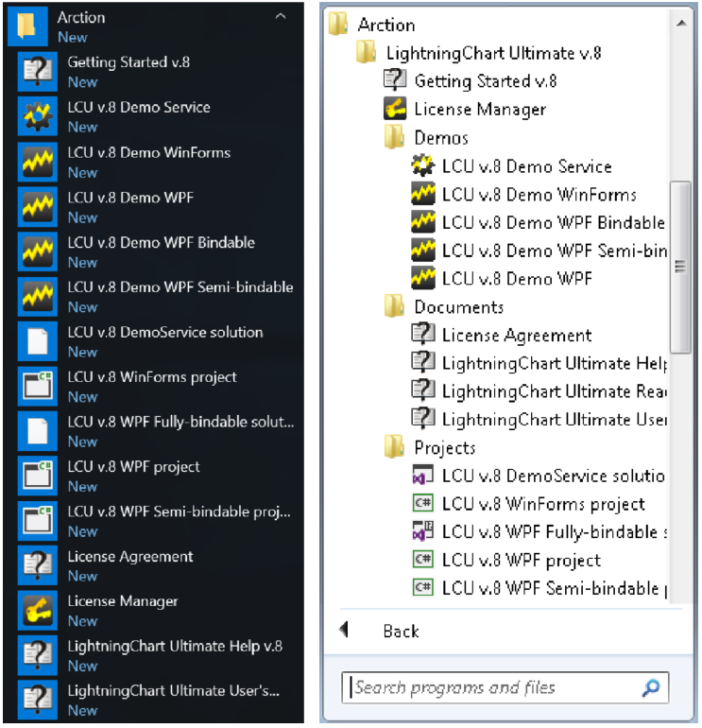This screenshot has height=728, width=702.
Task: Open LCU v.8 Demo WPF Bindable icon in dark menu
Action: [x=38, y=251]
